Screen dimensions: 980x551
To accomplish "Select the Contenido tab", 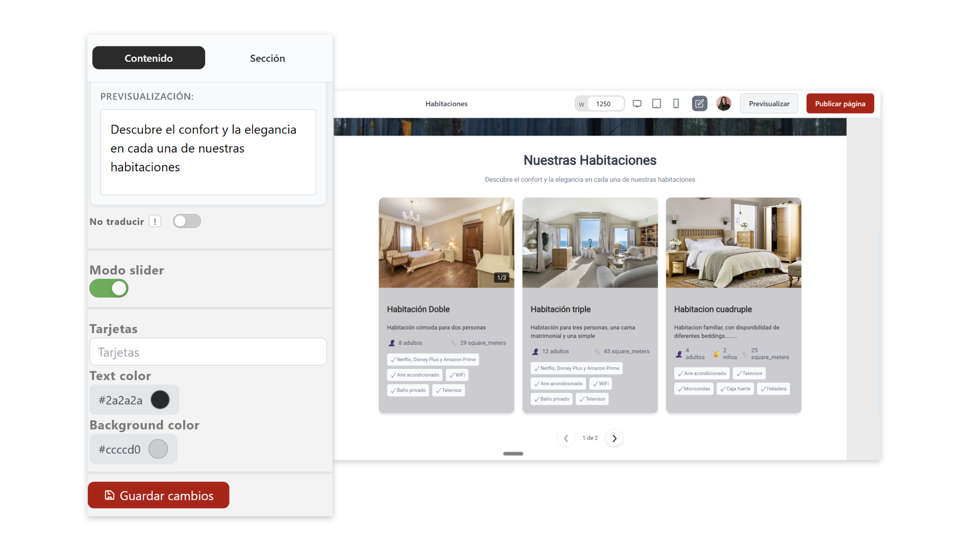I will coord(149,58).
